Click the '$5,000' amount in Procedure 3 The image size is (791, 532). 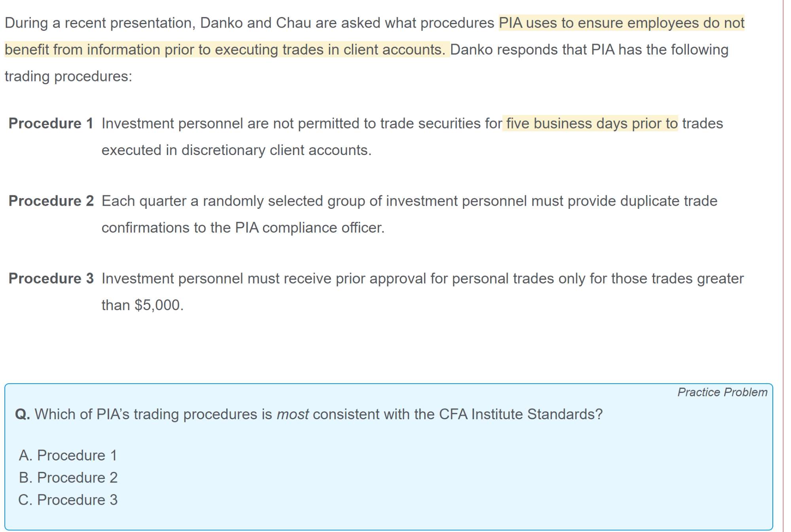[x=157, y=305]
